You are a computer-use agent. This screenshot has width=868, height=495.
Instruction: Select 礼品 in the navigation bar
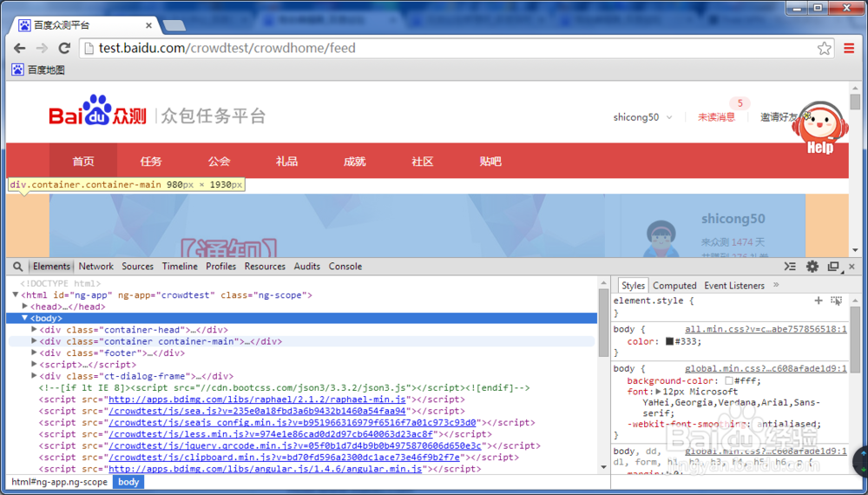[286, 162]
